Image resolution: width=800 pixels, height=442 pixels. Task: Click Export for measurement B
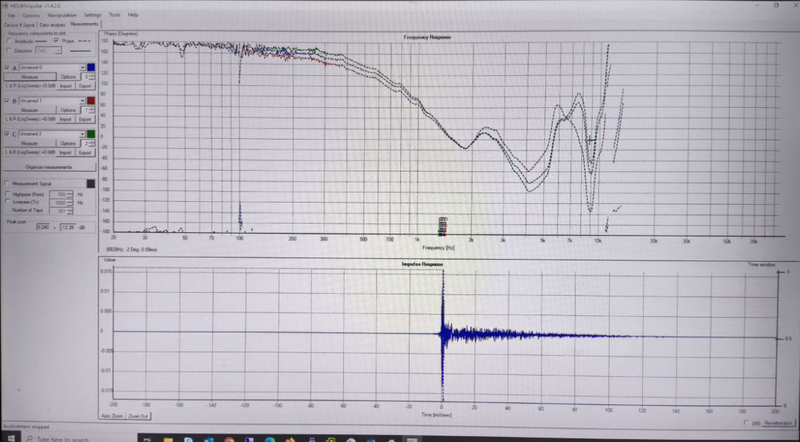[85, 119]
